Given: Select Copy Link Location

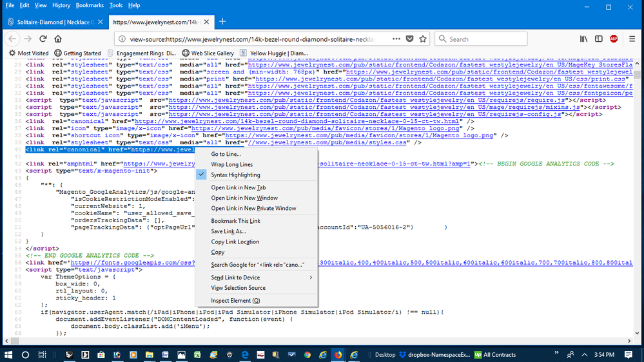Looking at the screenshot, I should click(x=235, y=242).
